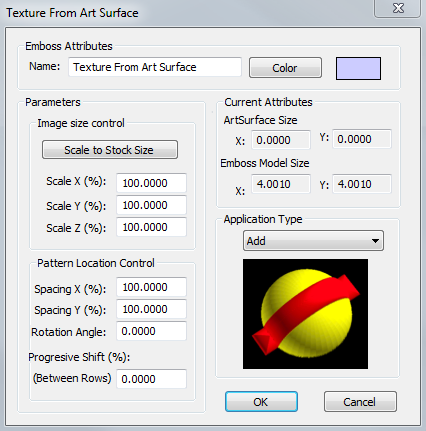Focus the Progressive Shift Between Rows field
Viewport: 426px width, 431px height.
click(x=151, y=379)
